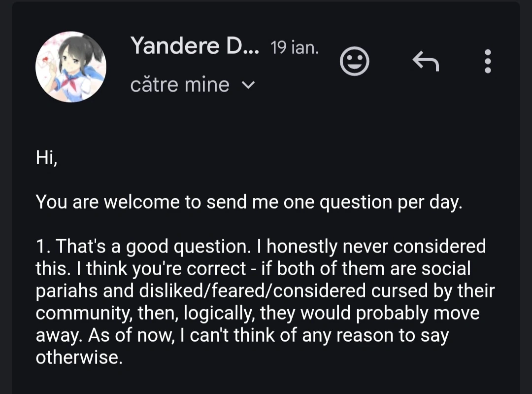This screenshot has width=532, height=394.
Task: Tap the sender's anime avatar picture
Action: click(x=71, y=67)
